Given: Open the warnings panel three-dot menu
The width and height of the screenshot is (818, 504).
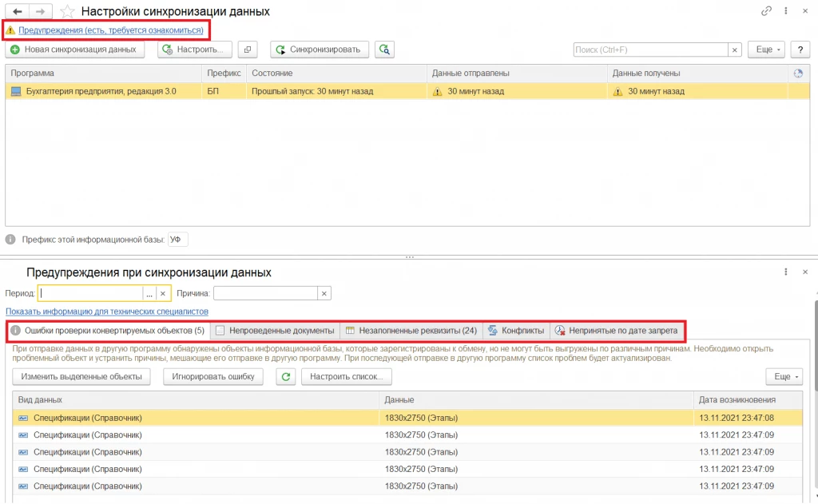Looking at the screenshot, I should 786,272.
